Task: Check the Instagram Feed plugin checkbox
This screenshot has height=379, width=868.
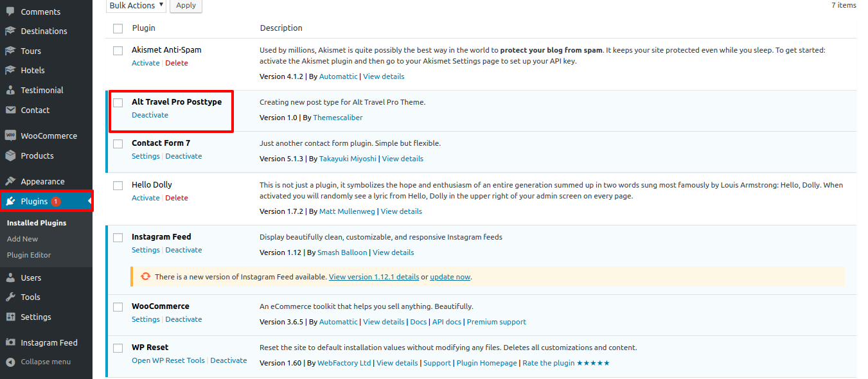Action: (x=118, y=237)
